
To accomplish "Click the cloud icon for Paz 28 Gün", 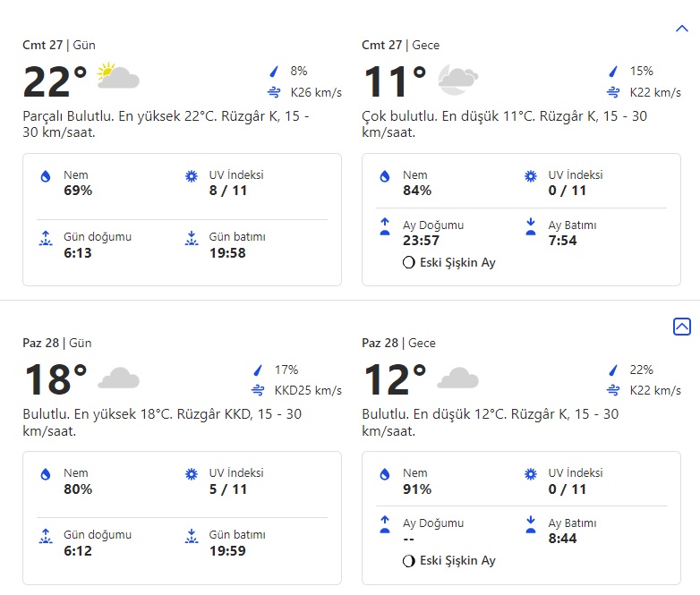I will coord(117,378).
